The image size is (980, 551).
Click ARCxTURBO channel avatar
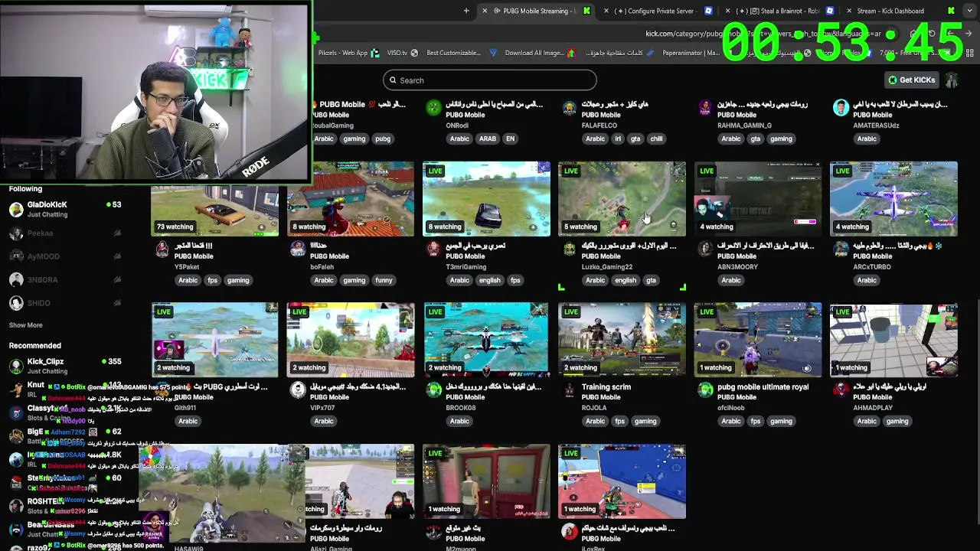coord(841,249)
